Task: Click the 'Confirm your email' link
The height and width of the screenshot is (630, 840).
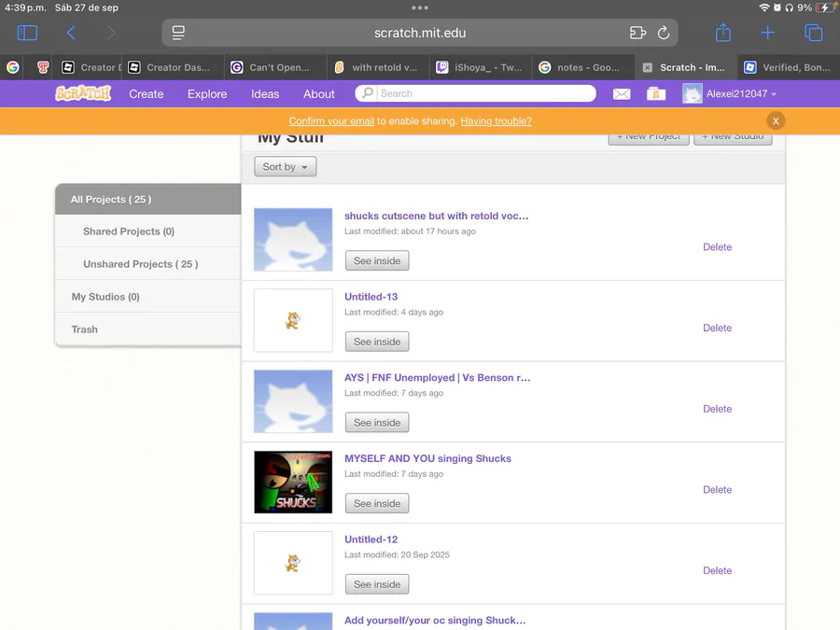Action: pos(331,121)
